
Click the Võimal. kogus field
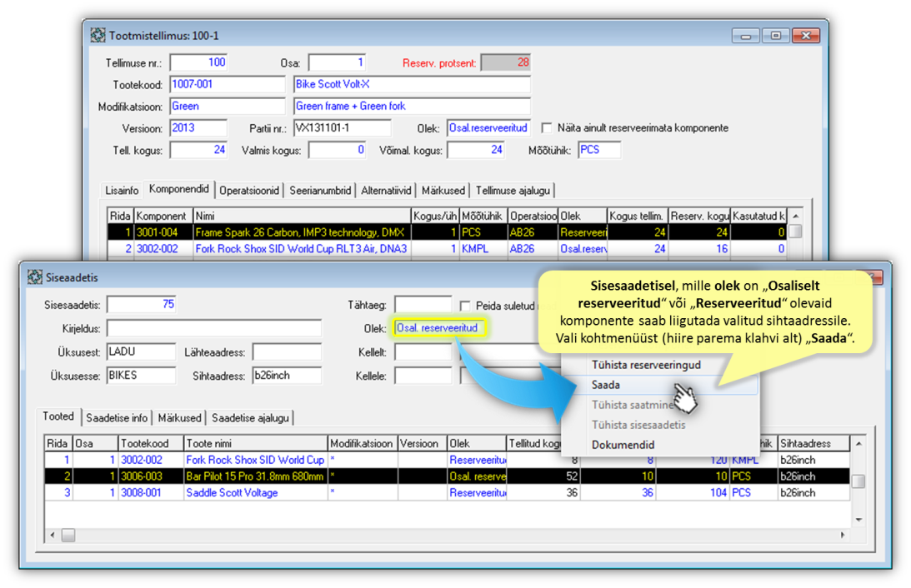(x=476, y=151)
